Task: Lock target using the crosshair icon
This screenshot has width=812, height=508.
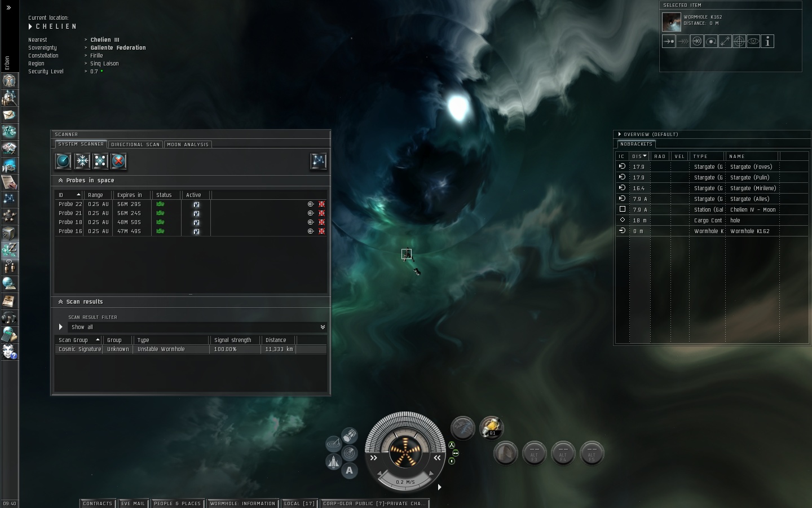Action: [x=739, y=41]
